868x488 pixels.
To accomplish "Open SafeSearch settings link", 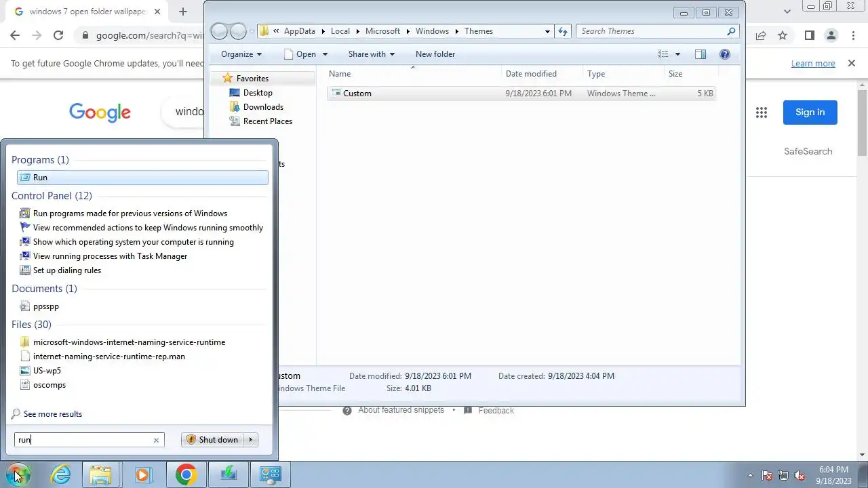I will [808, 152].
